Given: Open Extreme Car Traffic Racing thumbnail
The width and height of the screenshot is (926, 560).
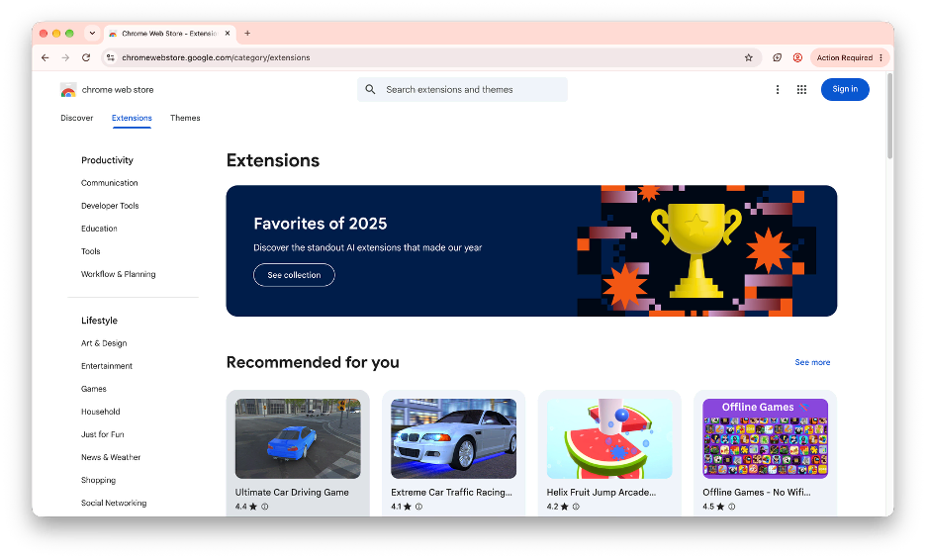Looking at the screenshot, I should click(x=453, y=439).
